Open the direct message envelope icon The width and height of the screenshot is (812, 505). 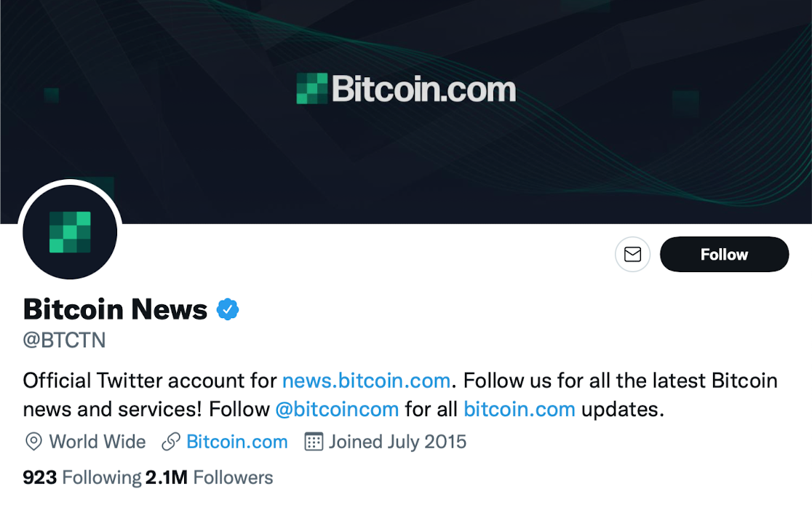632,254
